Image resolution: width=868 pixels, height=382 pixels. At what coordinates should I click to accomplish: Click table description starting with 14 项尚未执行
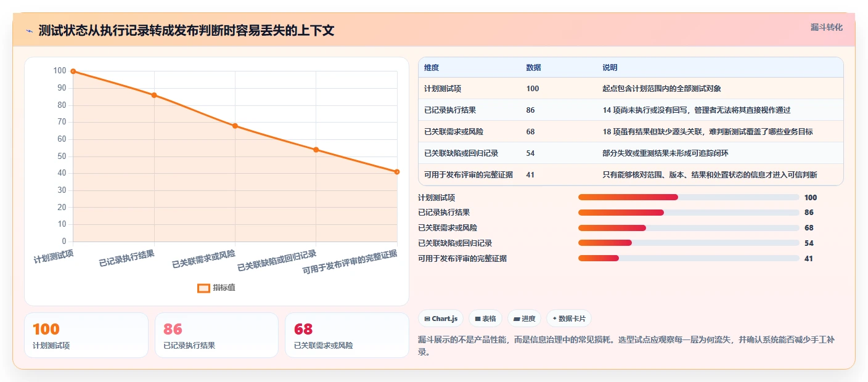pyautogui.click(x=697, y=110)
